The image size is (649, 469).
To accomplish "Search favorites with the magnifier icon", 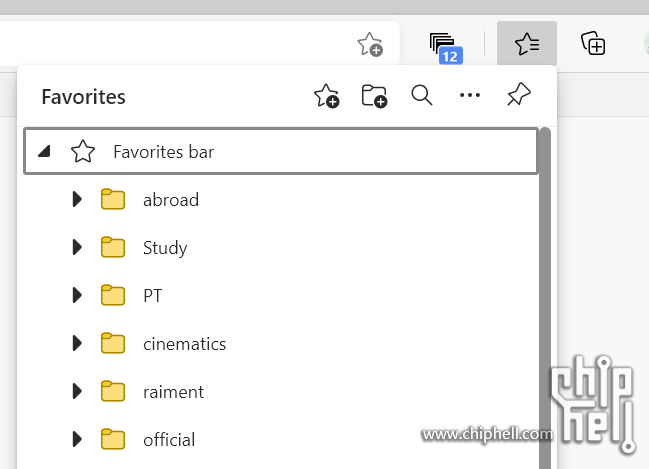I will point(422,95).
